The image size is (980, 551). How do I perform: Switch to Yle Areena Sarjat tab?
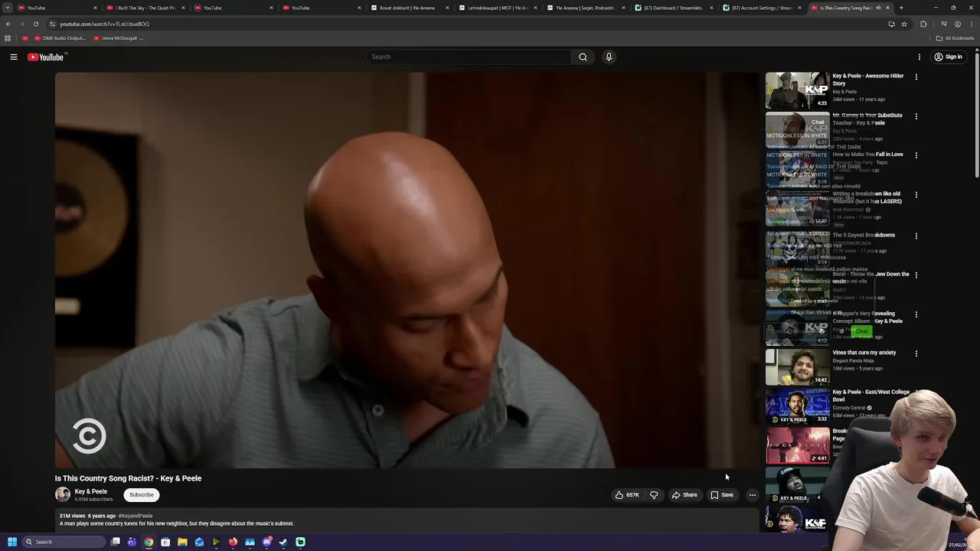(x=586, y=8)
